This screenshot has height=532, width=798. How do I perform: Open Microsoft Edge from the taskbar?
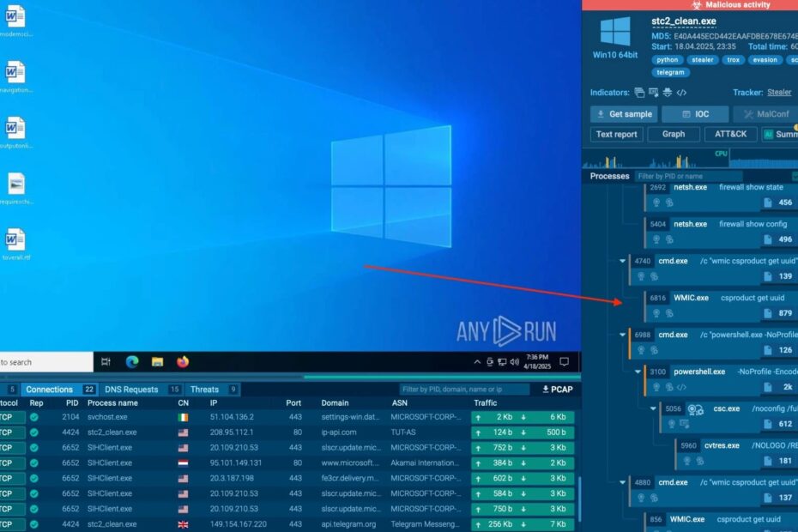tap(132, 362)
